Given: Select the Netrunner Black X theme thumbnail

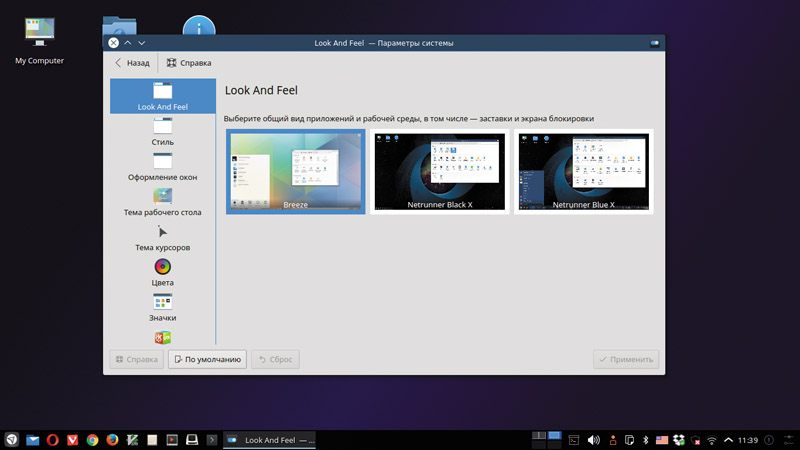Looking at the screenshot, I should click(440, 171).
